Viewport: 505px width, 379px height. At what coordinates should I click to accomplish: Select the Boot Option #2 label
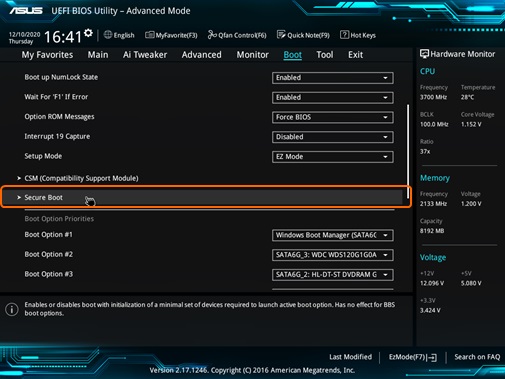pos(48,254)
